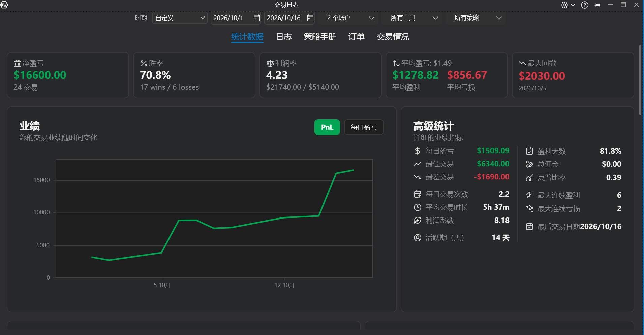
Task: Switch chart to PnL view
Action: [x=327, y=127]
